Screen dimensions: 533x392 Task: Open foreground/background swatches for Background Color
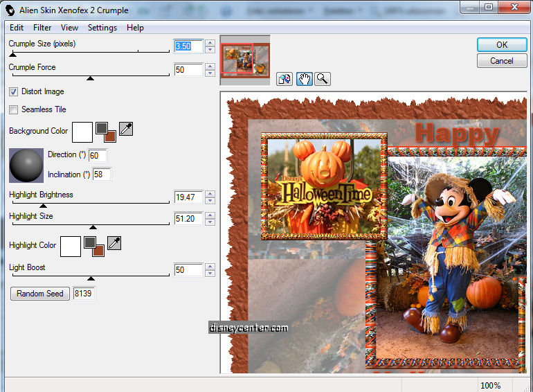pos(106,132)
